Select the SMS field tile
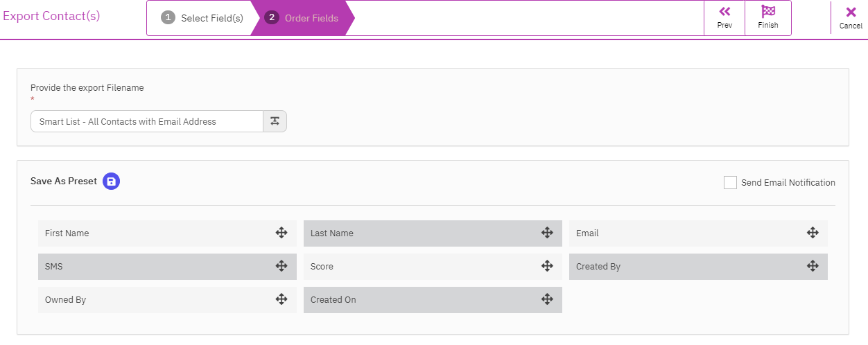The height and width of the screenshot is (345, 868). tap(167, 266)
